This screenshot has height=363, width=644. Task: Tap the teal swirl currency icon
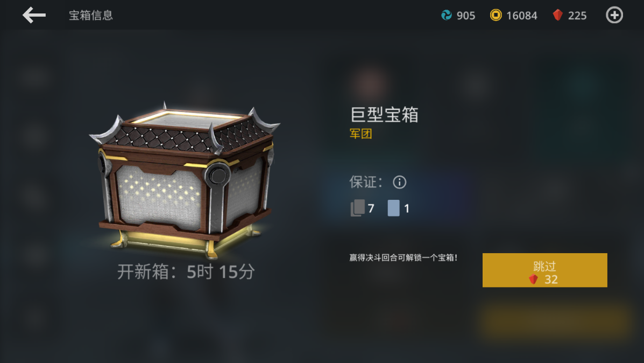pos(447,15)
